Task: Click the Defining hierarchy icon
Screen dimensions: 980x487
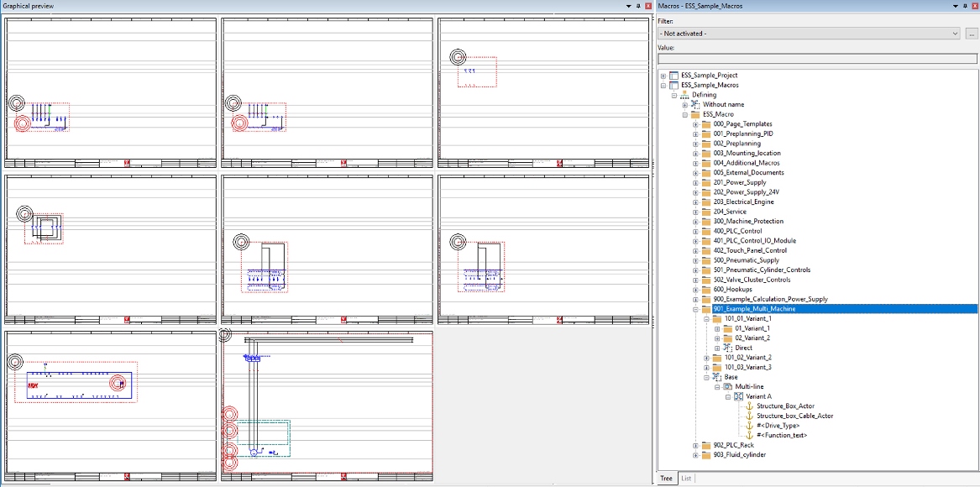Action: click(684, 95)
